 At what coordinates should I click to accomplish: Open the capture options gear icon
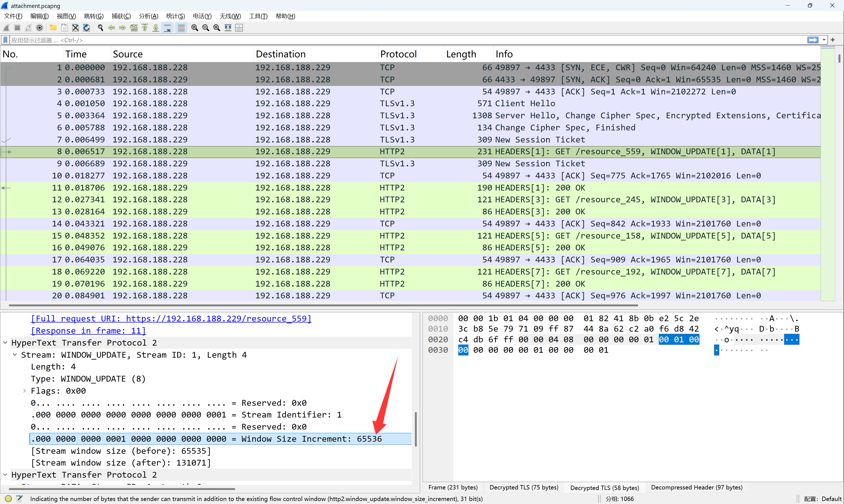(40, 28)
